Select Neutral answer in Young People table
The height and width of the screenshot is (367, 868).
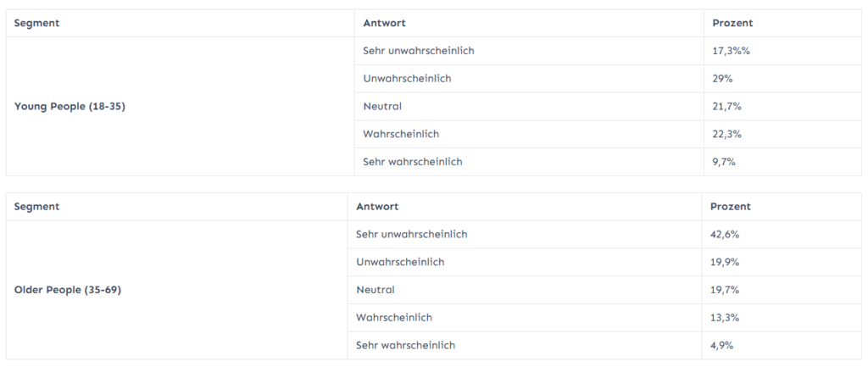click(382, 106)
